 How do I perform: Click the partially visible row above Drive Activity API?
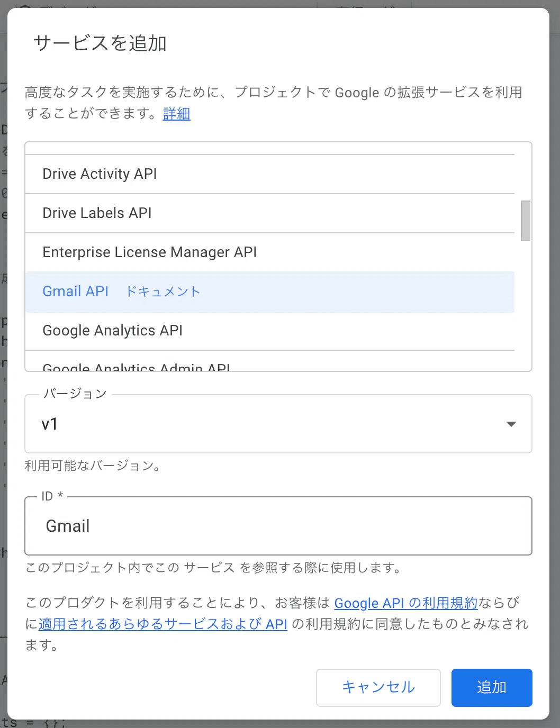coord(270,148)
